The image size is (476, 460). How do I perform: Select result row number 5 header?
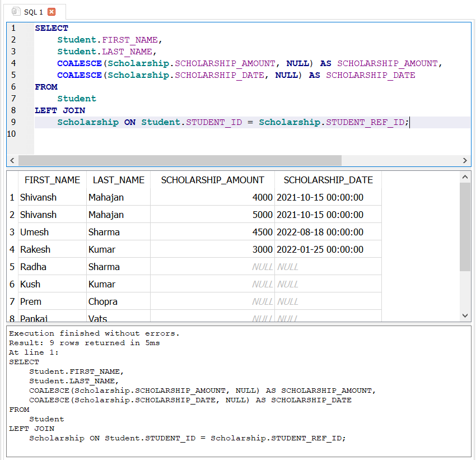(12, 267)
